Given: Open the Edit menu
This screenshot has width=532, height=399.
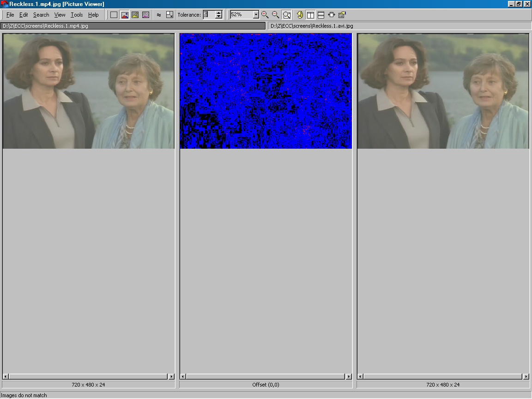Looking at the screenshot, I should [24, 15].
